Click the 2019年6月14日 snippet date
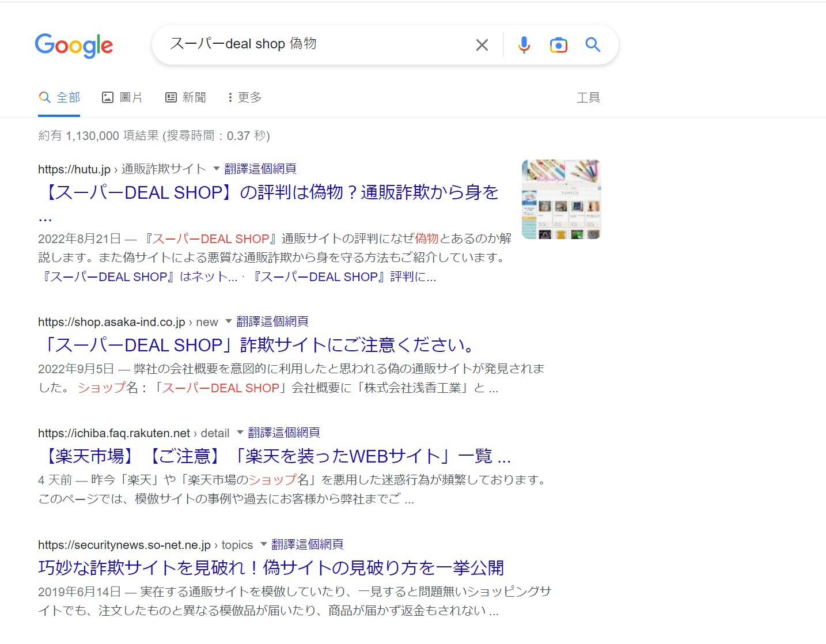This screenshot has width=826, height=644. (x=79, y=592)
